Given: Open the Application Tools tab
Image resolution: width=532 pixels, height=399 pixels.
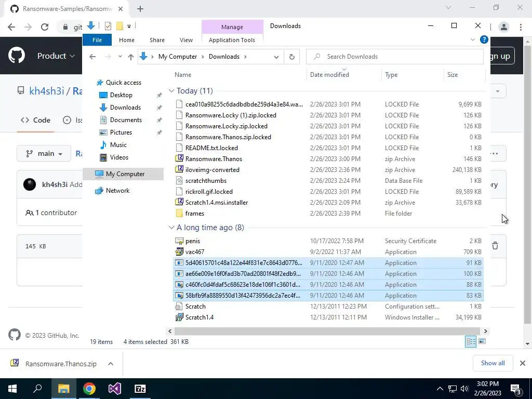Looking at the screenshot, I should (x=232, y=39).
